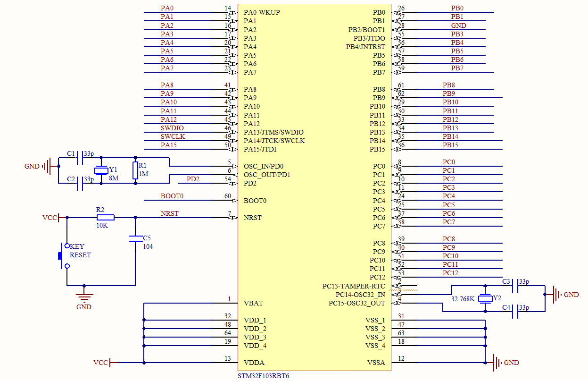
Task: Select the PC13-TAMPER-RTC pin name
Action: coord(354,286)
